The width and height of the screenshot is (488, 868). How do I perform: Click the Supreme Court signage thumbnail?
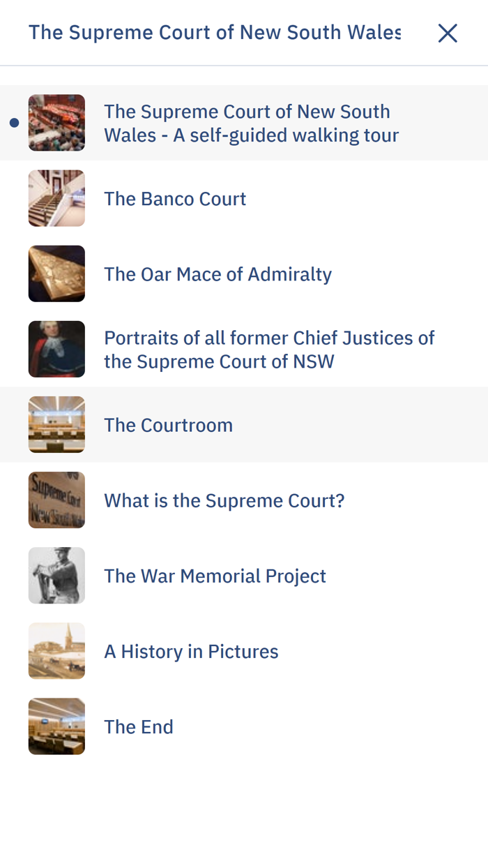coord(56,500)
